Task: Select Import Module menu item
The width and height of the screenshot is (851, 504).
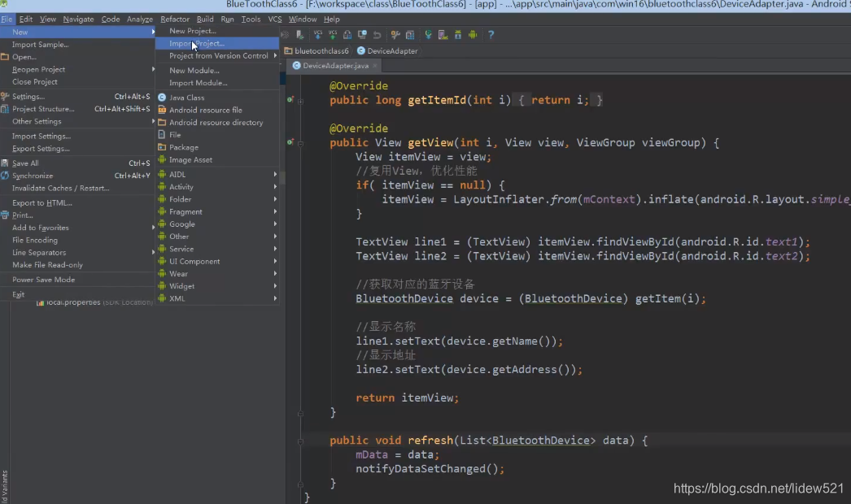Action: coord(217,83)
